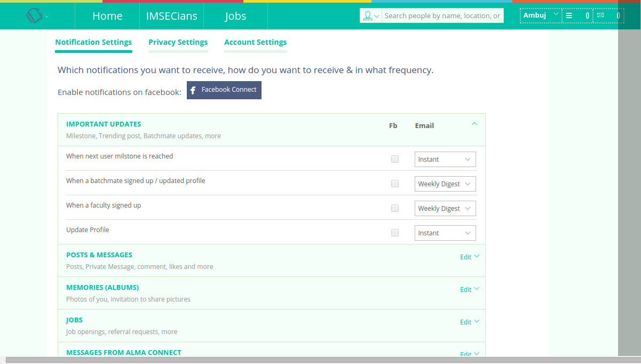The height and width of the screenshot is (364, 641).
Task: Check Fb box for faculty signed up
Action: coord(395,208)
